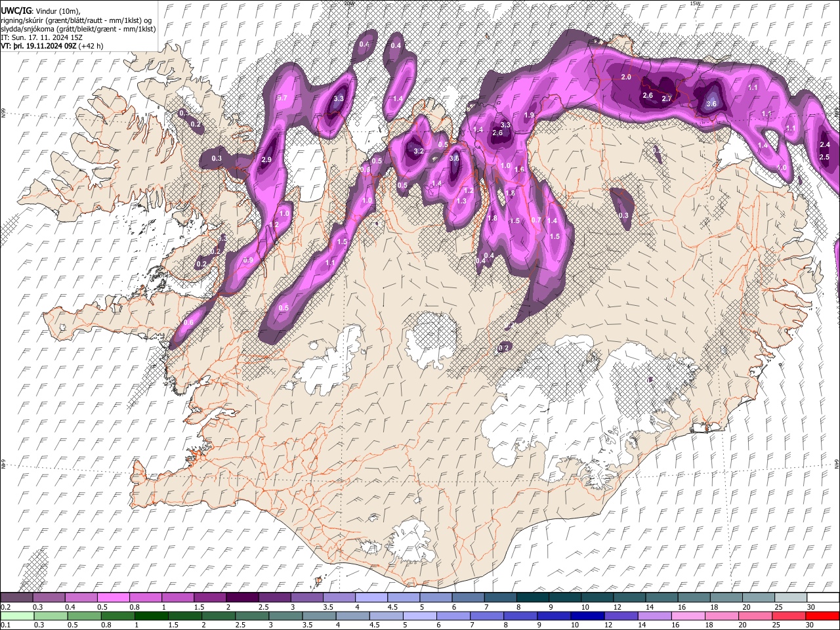Click the pale green 0.1 rain legend swatch

click(x=17, y=616)
